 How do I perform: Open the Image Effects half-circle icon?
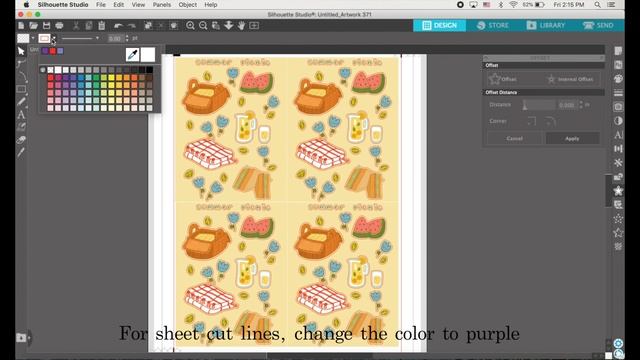pos(618,121)
